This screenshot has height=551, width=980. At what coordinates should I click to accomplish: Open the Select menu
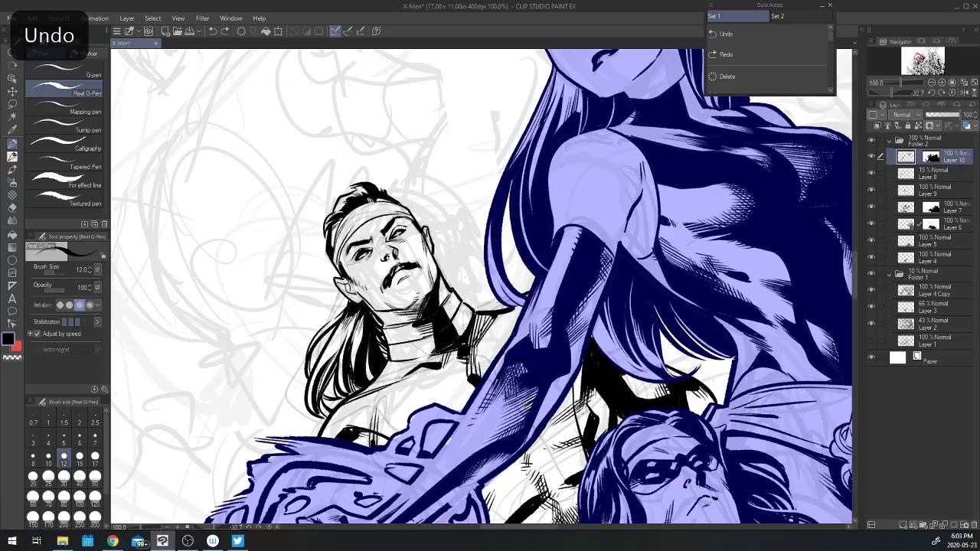(153, 18)
